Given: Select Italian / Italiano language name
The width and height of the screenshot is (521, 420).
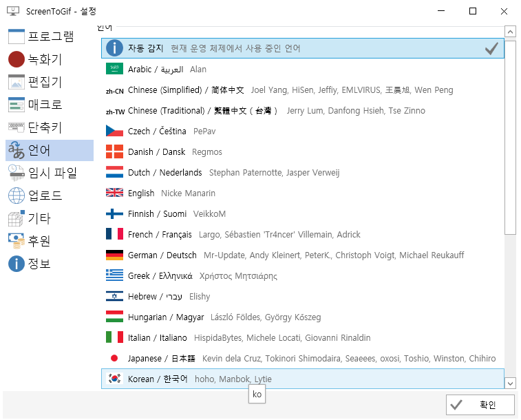Looking at the screenshot, I should coord(158,337).
